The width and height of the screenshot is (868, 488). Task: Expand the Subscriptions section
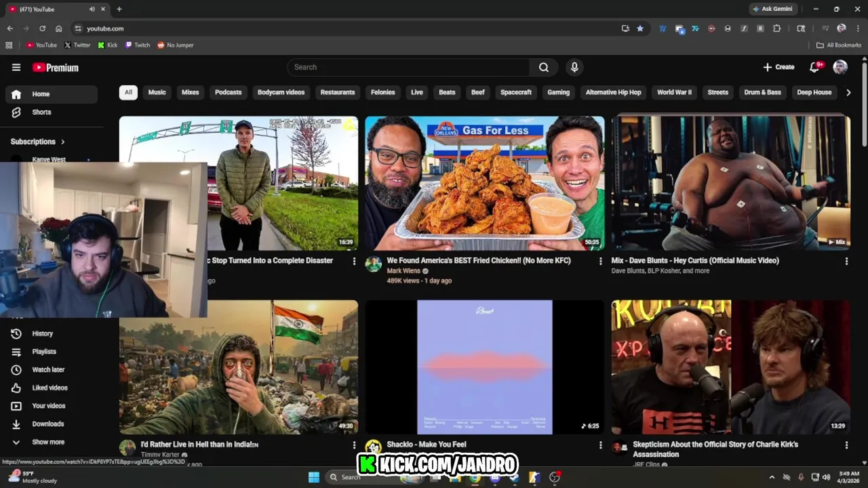38,142
